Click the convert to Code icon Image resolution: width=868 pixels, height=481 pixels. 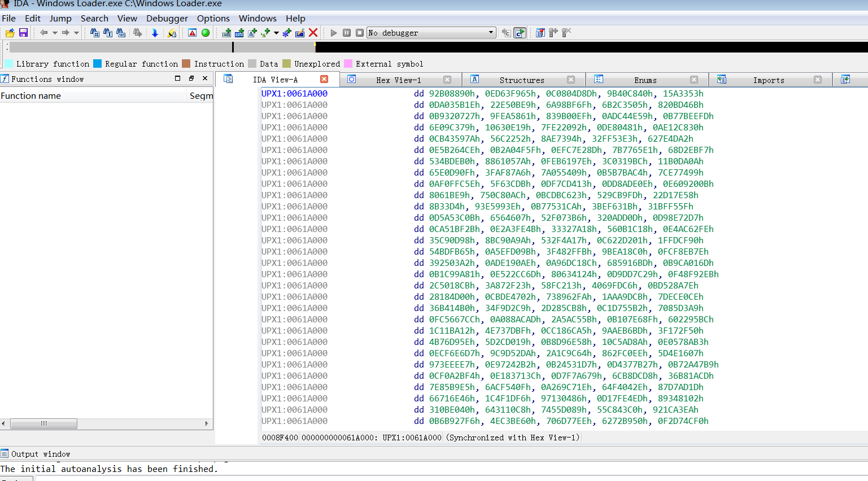pyautogui.click(x=226, y=33)
